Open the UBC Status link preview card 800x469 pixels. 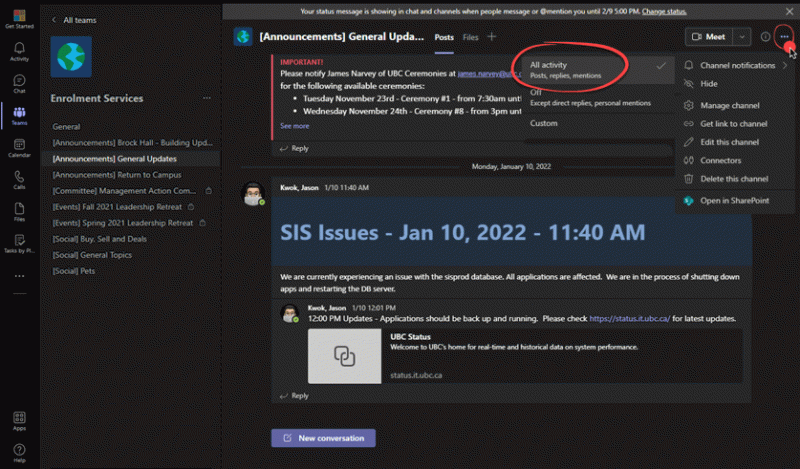[x=524, y=356]
